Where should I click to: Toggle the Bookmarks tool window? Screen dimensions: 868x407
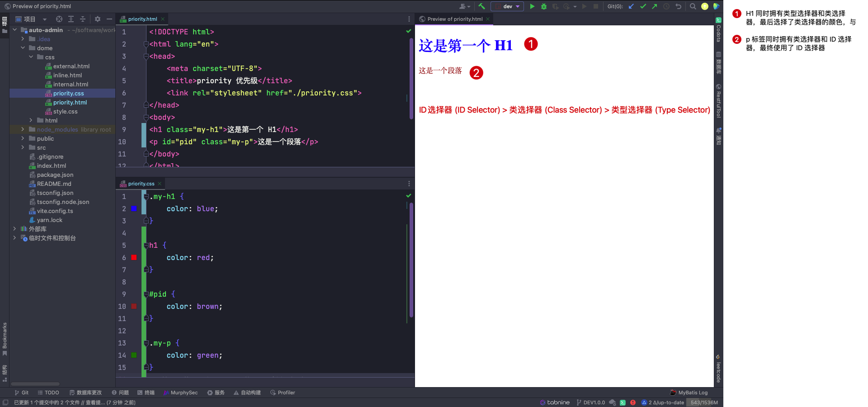5,338
